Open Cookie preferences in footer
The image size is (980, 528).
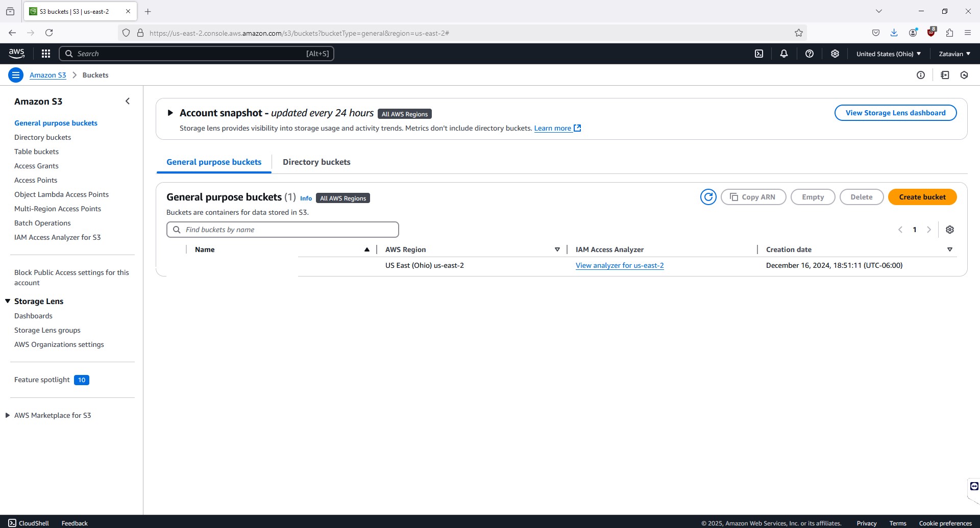(x=945, y=523)
